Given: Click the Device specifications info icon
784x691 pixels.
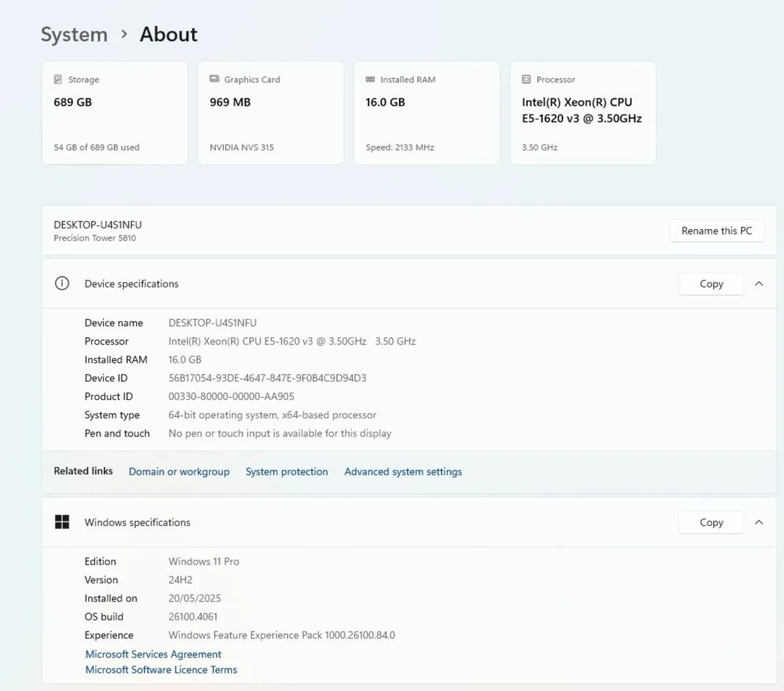Looking at the screenshot, I should click(62, 283).
